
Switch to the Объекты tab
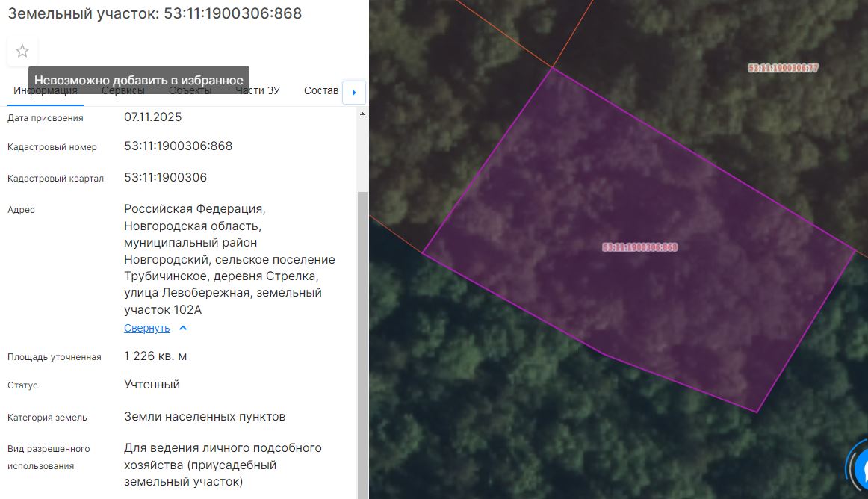pyautogui.click(x=190, y=91)
